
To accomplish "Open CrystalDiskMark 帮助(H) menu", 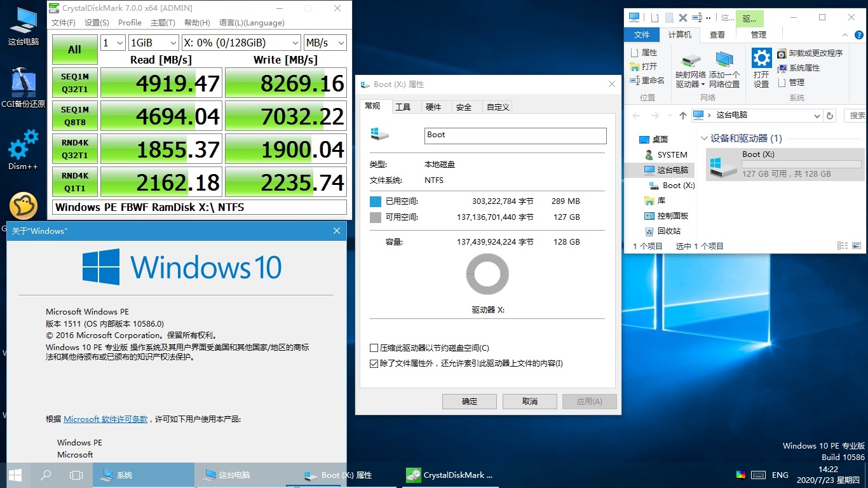I will click(197, 23).
